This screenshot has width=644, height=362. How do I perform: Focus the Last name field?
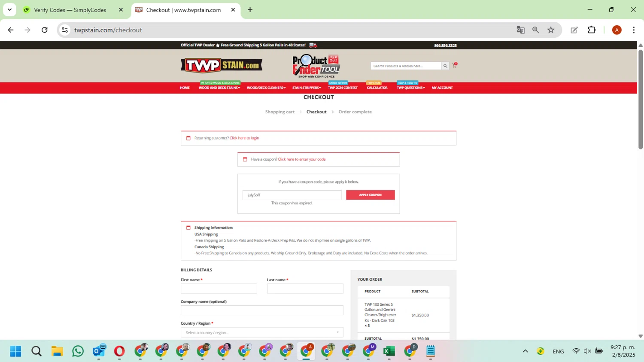pyautogui.click(x=305, y=289)
